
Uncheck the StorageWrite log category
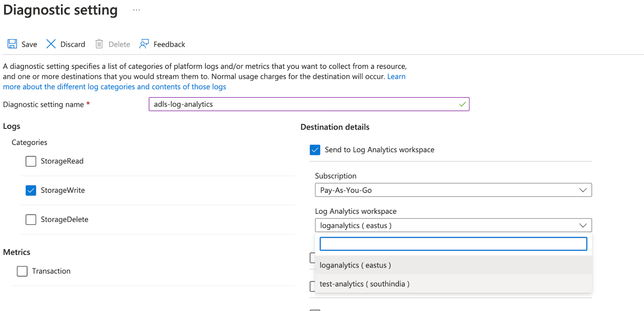[31, 190]
